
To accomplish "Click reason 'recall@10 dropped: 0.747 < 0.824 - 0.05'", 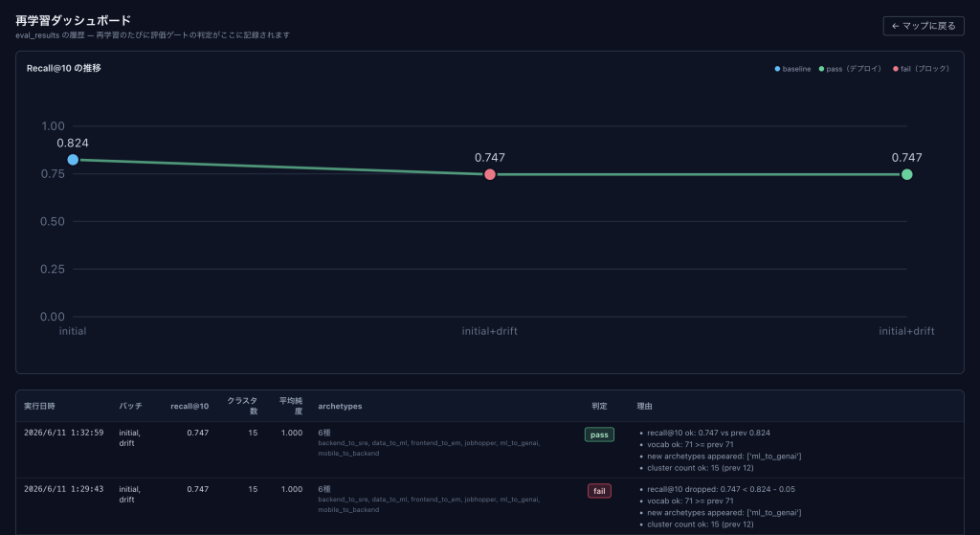I will 722,489.
